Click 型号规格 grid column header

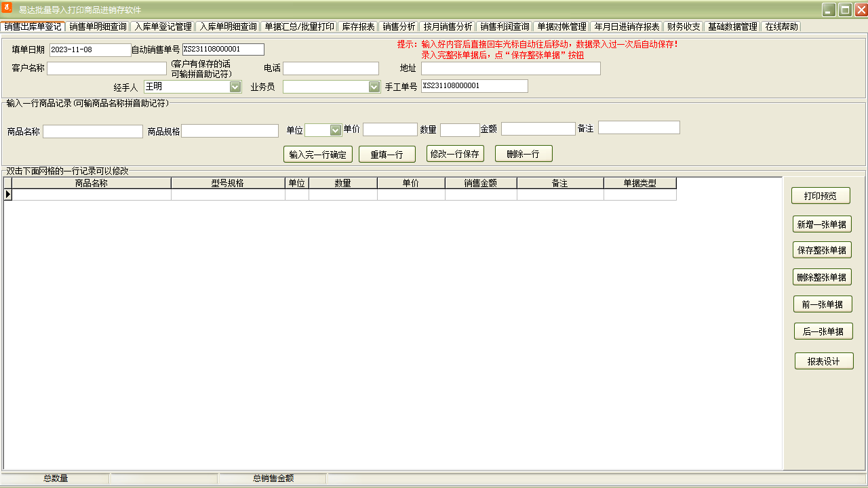click(x=228, y=183)
